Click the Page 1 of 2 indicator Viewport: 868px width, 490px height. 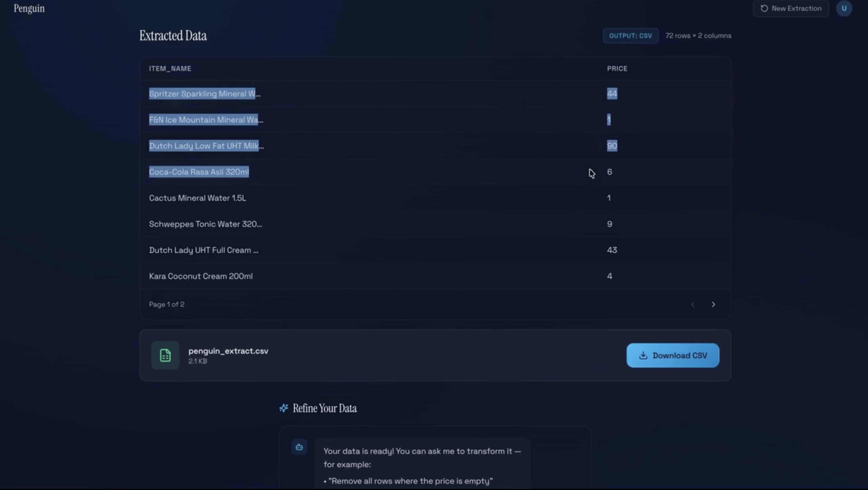[167, 304]
